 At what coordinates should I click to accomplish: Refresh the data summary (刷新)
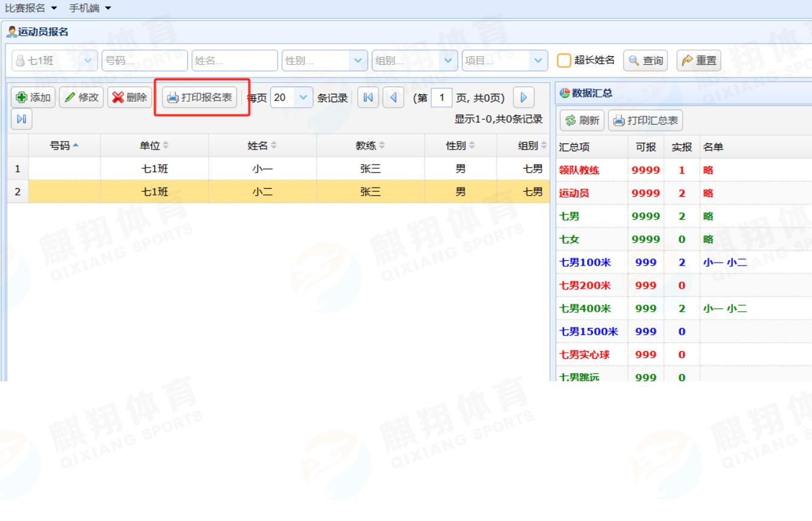tap(582, 120)
